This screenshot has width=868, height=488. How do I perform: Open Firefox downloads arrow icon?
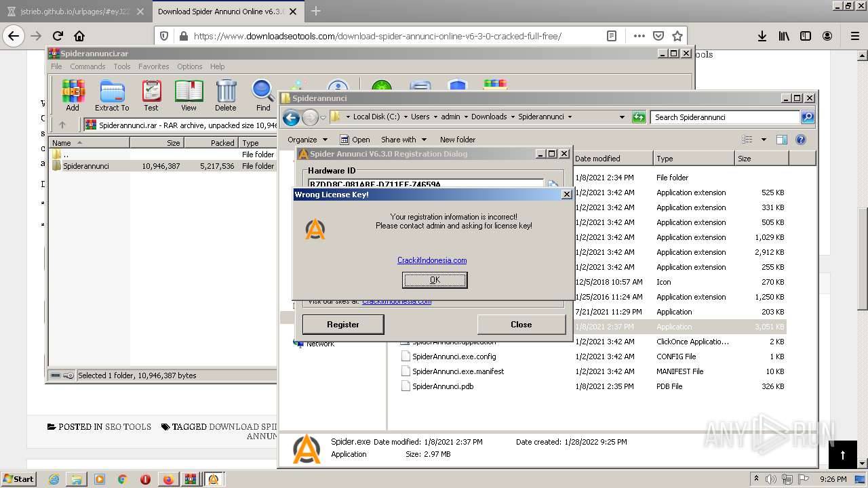(x=762, y=36)
